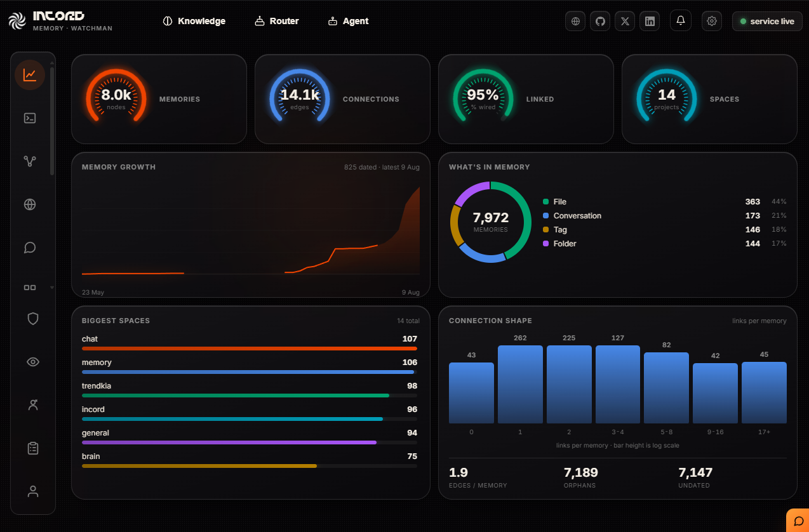This screenshot has width=809, height=532.
Task: Open the orange chat widget button
Action: (x=798, y=521)
